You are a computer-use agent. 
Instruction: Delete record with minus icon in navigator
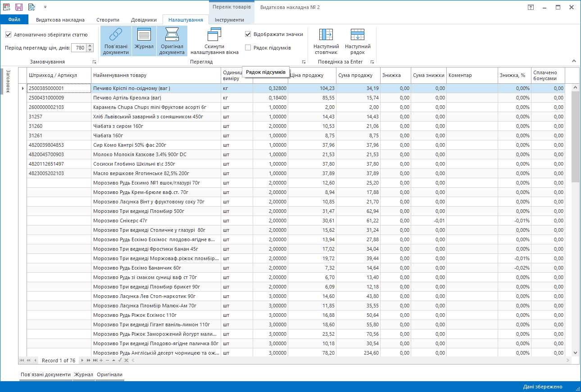(x=107, y=360)
